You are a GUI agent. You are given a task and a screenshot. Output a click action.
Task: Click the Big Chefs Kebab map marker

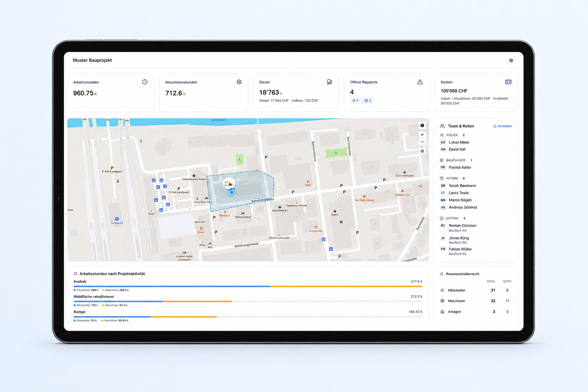click(x=364, y=196)
